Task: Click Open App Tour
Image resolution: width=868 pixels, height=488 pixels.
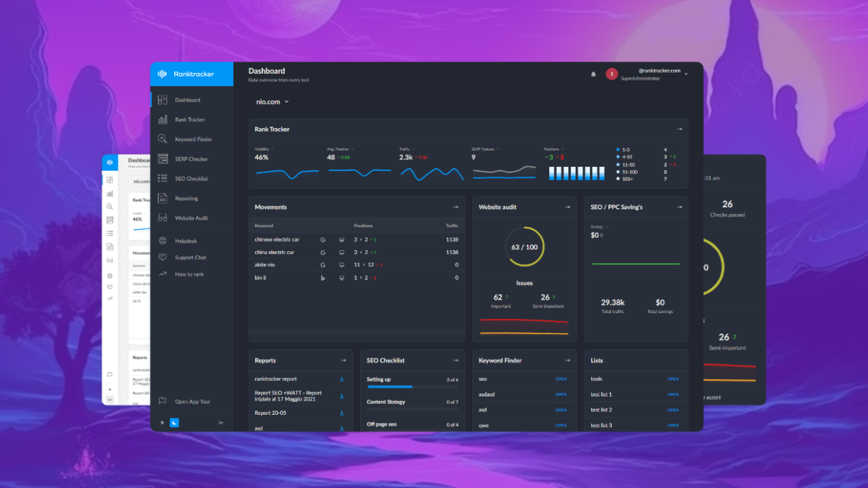Action: [193, 401]
